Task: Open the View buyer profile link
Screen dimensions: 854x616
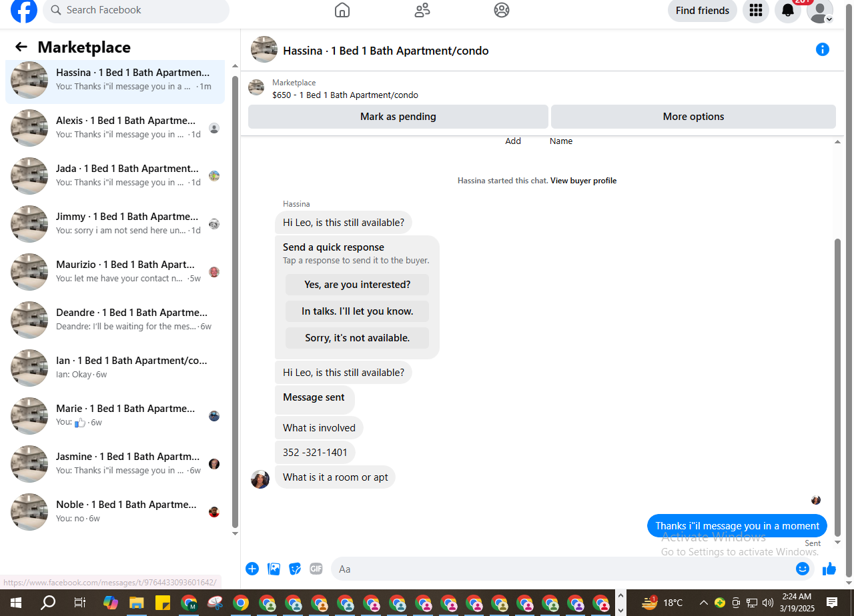Action: click(x=583, y=181)
